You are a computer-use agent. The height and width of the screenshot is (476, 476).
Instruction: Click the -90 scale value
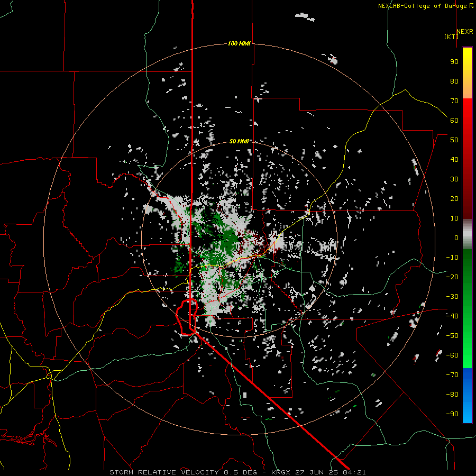click(452, 414)
